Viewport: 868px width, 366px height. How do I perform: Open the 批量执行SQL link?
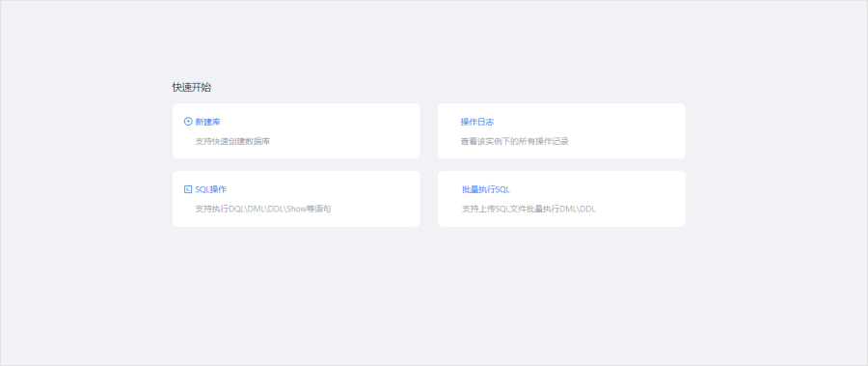coord(485,189)
